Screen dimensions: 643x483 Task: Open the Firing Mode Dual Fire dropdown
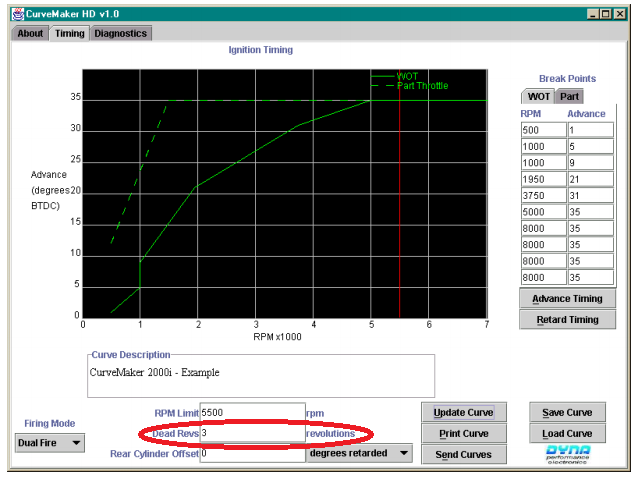pos(50,442)
